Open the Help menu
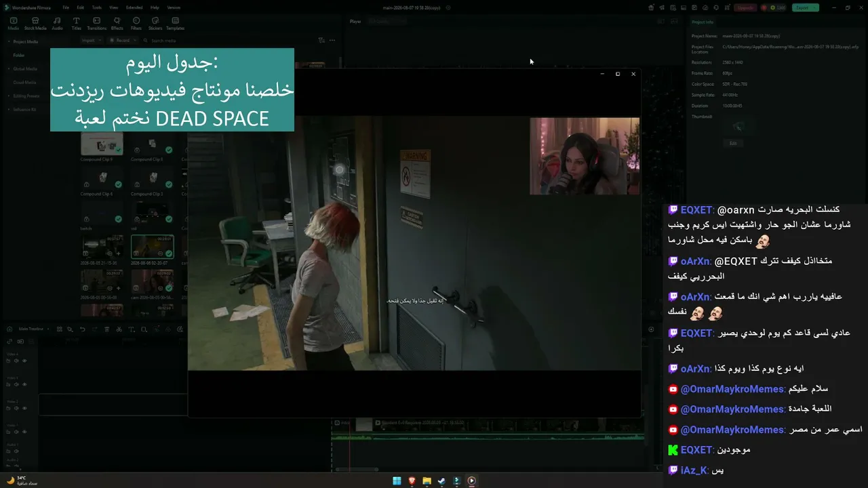Viewport: 868px width, 488px height. 155,7
